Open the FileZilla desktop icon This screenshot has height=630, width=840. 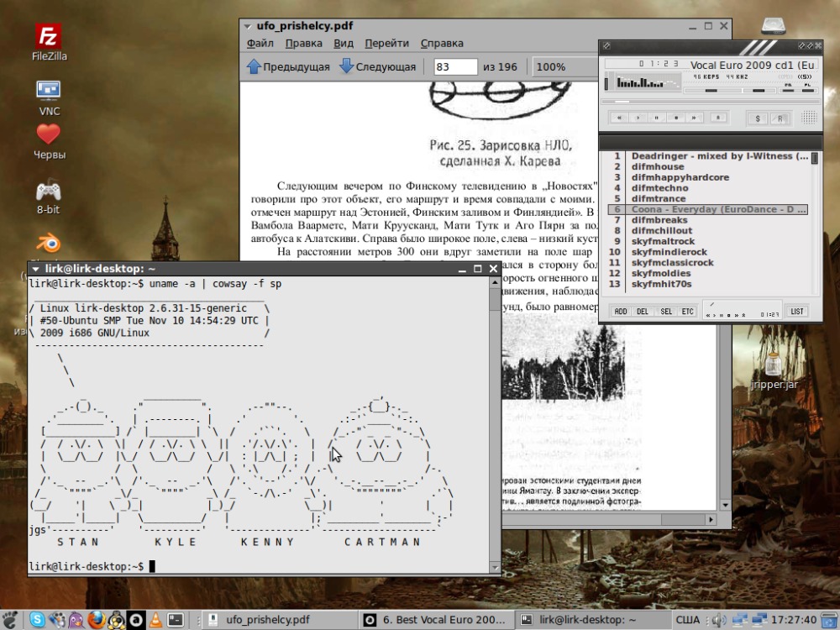click(49, 42)
